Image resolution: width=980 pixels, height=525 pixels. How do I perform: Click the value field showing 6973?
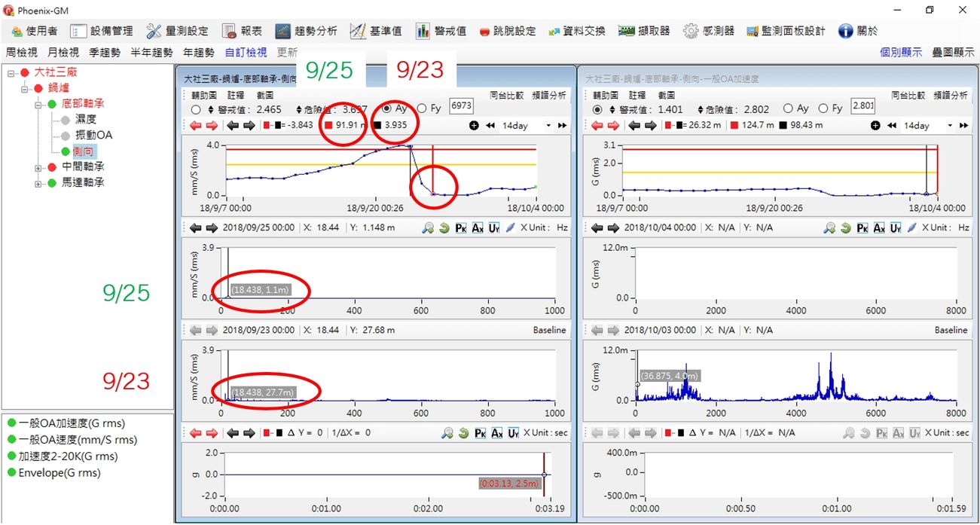tap(461, 108)
